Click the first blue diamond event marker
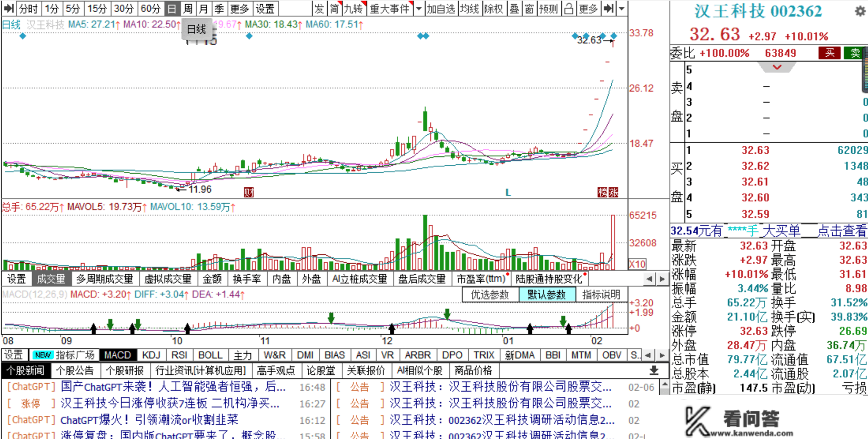The height and width of the screenshot is (439, 868). (22, 36)
